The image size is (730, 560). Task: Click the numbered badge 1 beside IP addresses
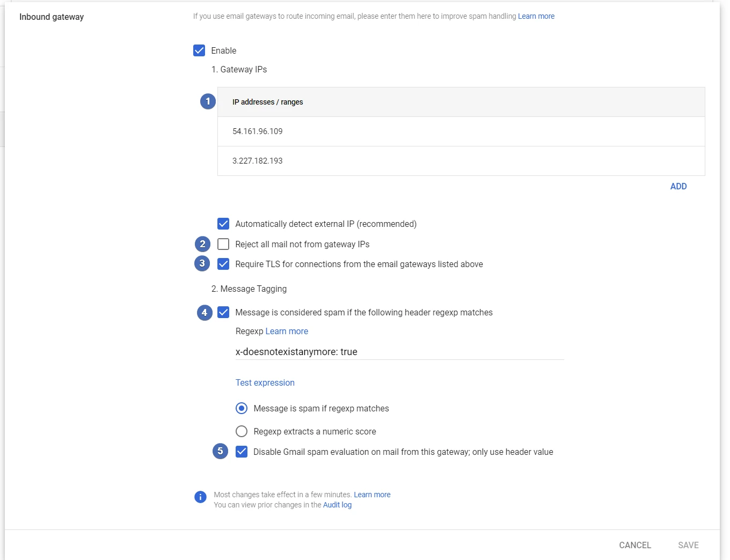coord(208,101)
